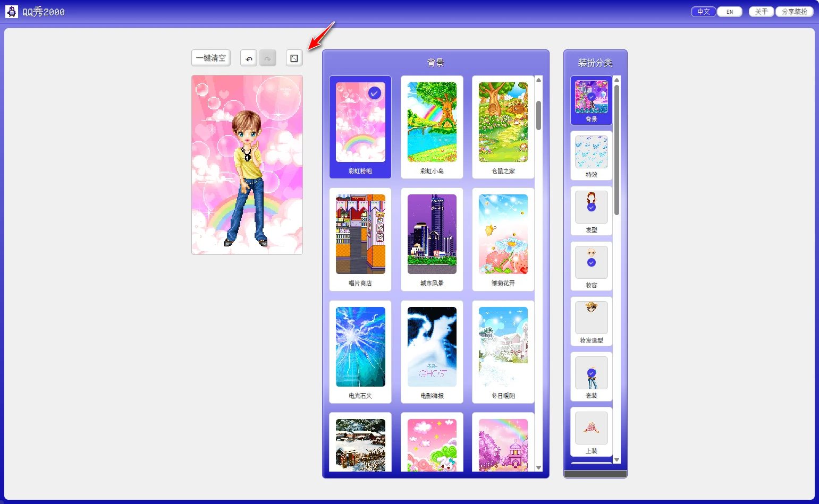Switch language to 中文
Image resolution: width=819 pixels, height=504 pixels.
[703, 12]
